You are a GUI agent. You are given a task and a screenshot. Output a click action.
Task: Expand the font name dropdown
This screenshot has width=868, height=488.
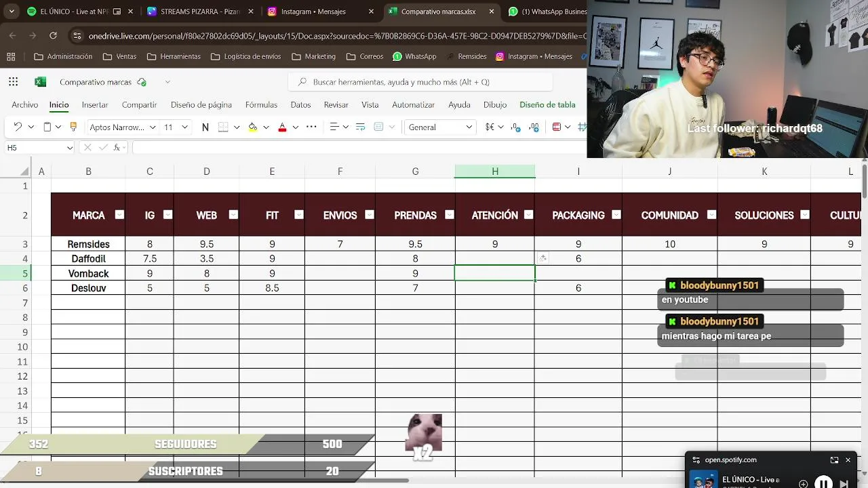click(x=153, y=127)
